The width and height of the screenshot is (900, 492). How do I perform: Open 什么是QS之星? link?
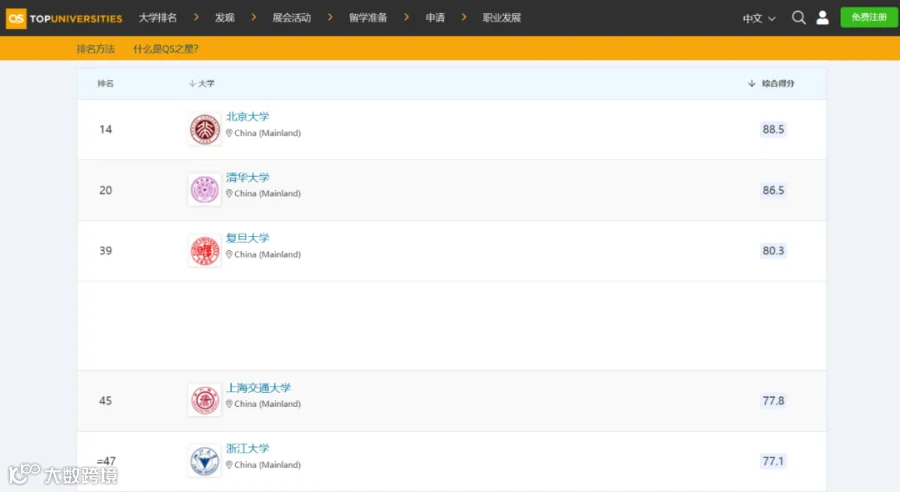[166, 49]
